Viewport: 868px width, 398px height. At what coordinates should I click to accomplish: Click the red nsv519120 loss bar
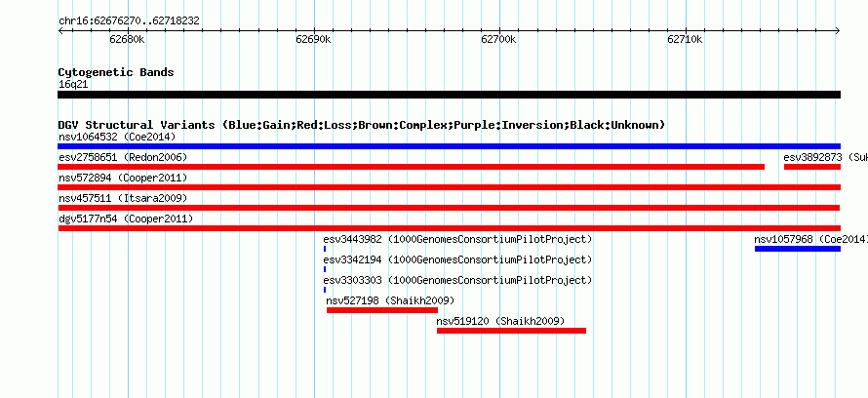pos(511,331)
